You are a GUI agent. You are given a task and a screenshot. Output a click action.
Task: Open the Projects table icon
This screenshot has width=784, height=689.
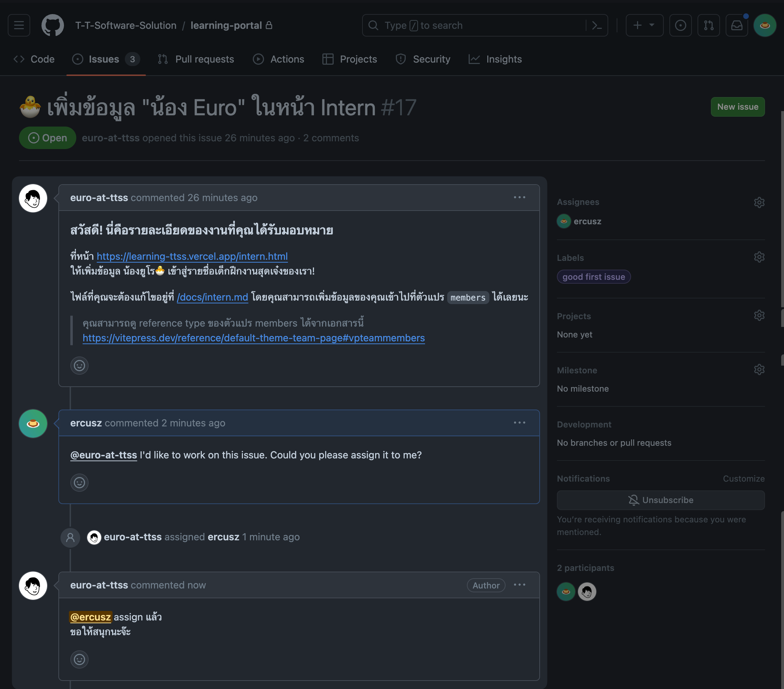coord(329,59)
